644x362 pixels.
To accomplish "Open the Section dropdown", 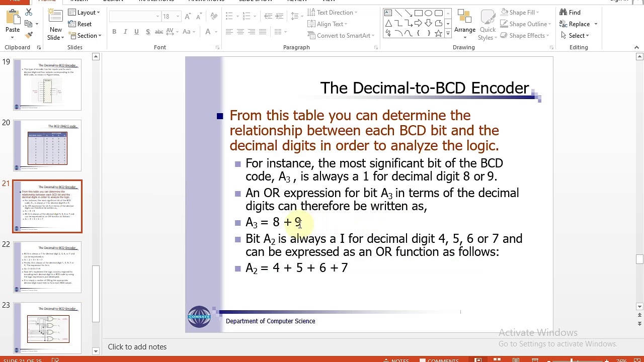I will [x=85, y=36].
